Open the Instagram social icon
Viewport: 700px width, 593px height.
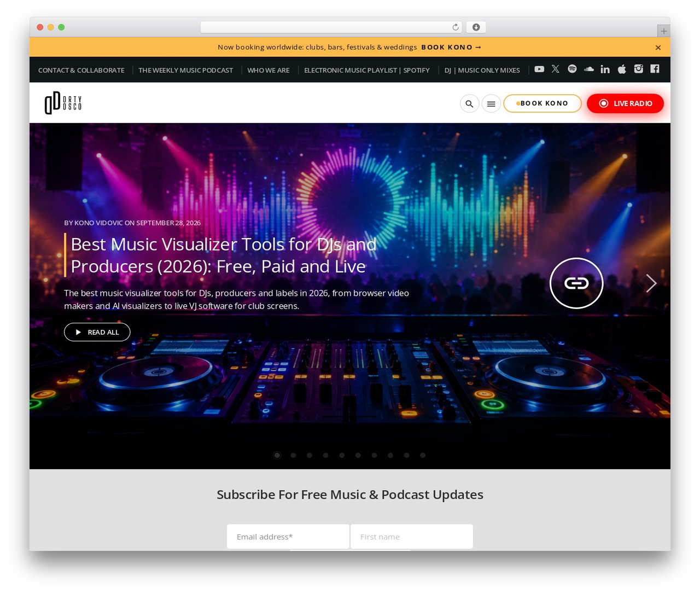click(x=638, y=69)
